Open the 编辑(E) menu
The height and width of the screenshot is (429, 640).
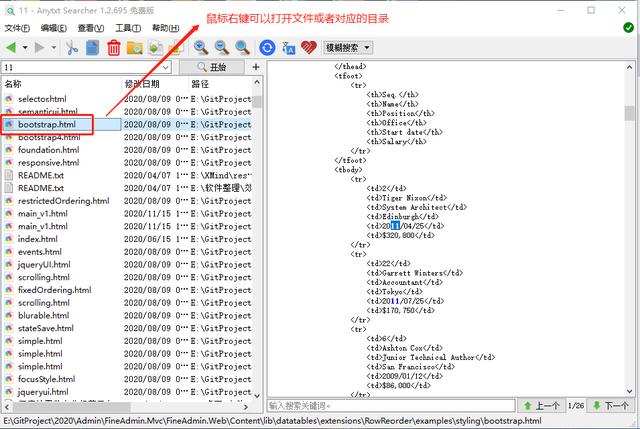pyautogui.click(x=54, y=28)
